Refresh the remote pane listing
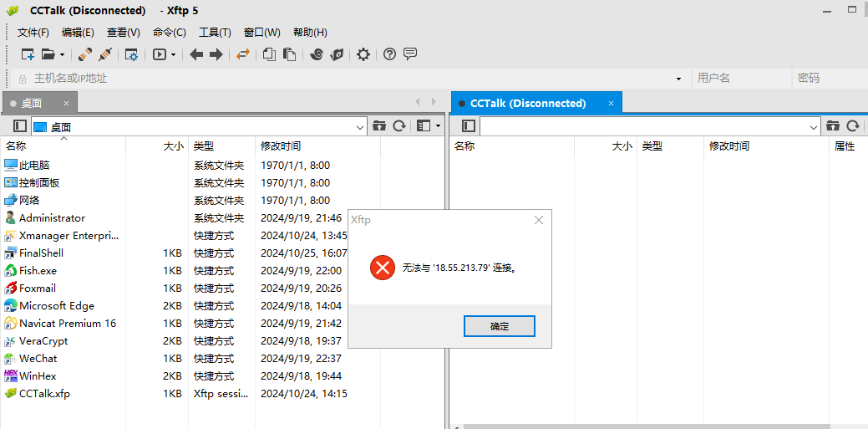 (853, 125)
